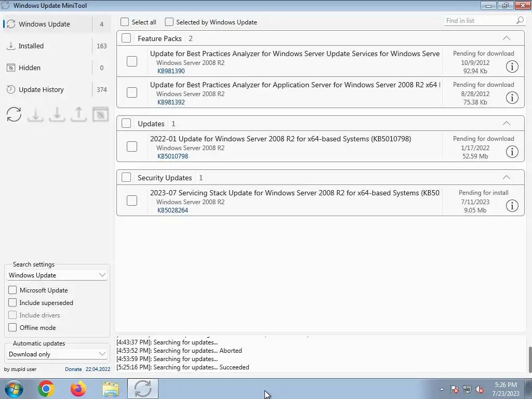This screenshot has width=532, height=399.
Task: Click Windows Update MiniTool taskbar icon
Action: [143, 389]
